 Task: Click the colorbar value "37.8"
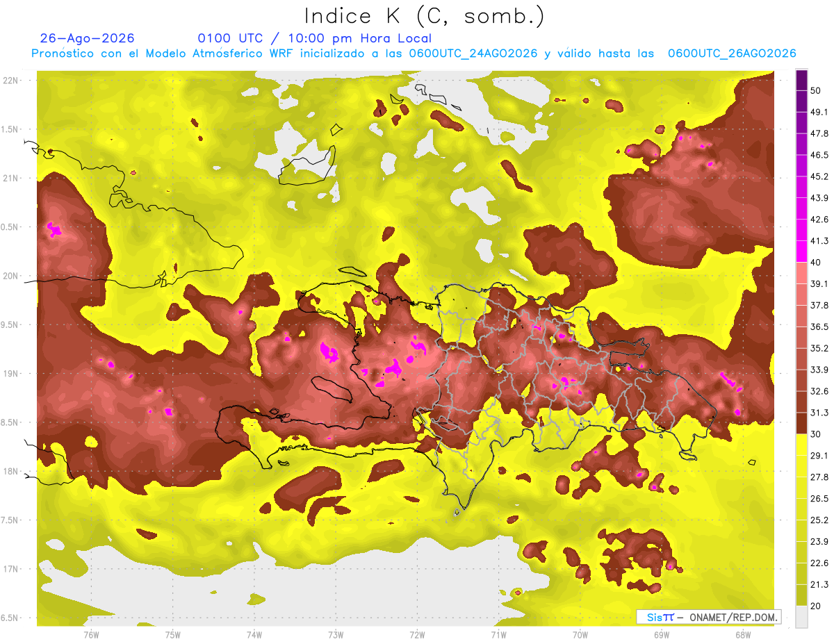click(x=820, y=305)
